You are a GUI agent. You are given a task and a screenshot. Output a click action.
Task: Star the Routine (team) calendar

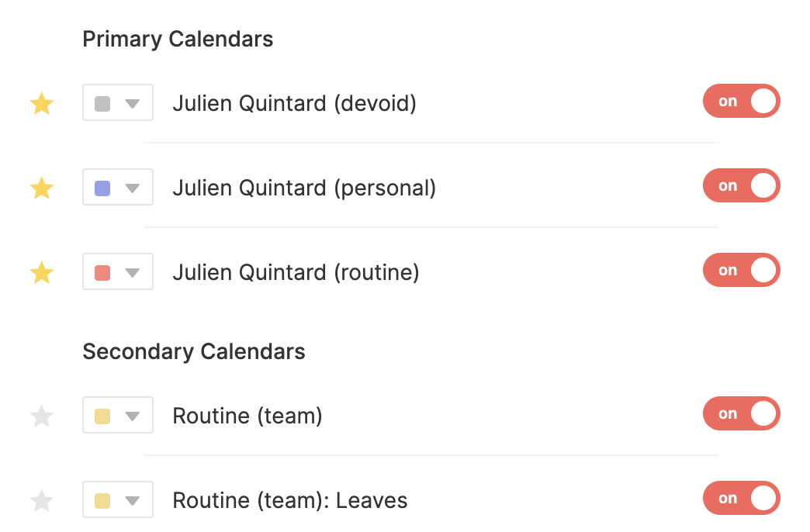point(41,417)
